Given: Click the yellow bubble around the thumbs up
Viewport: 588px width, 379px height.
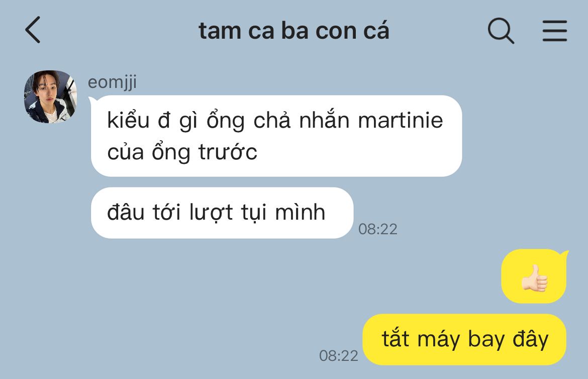Looking at the screenshot, I should 534,276.
